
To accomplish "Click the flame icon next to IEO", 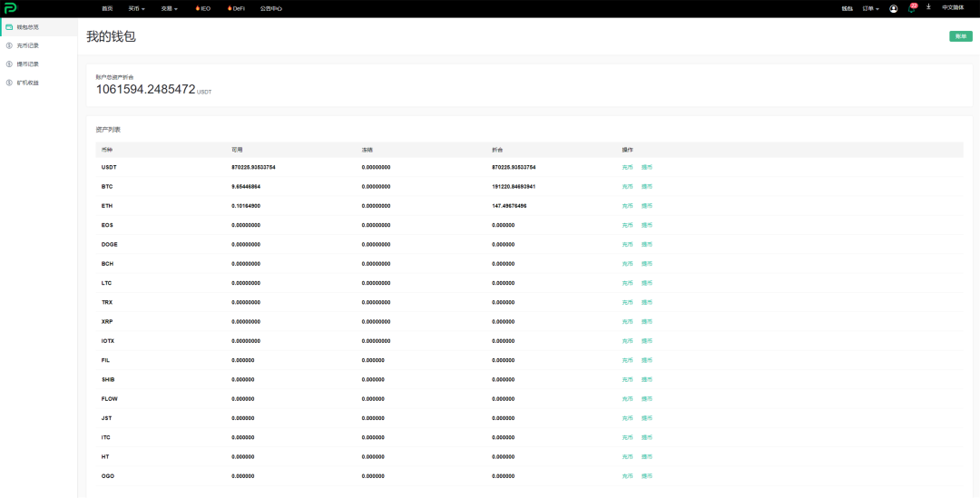I will [198, 9].
